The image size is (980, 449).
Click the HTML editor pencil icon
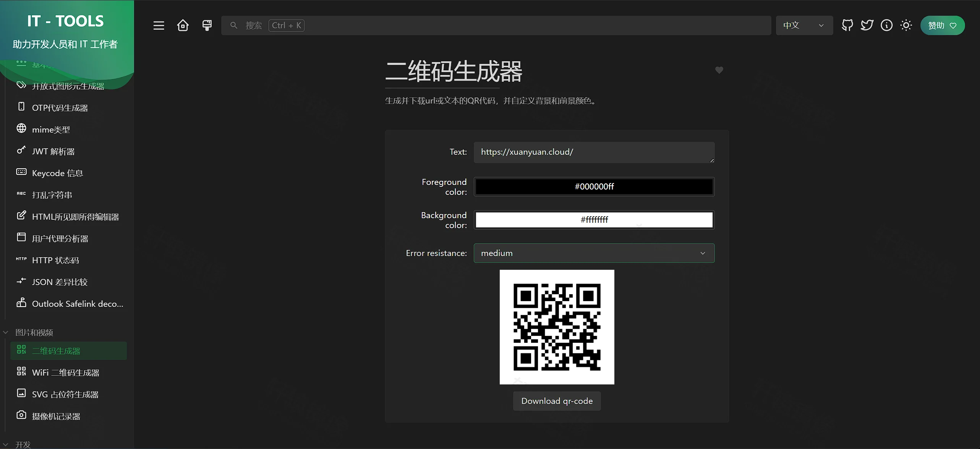tap(21, 215)
